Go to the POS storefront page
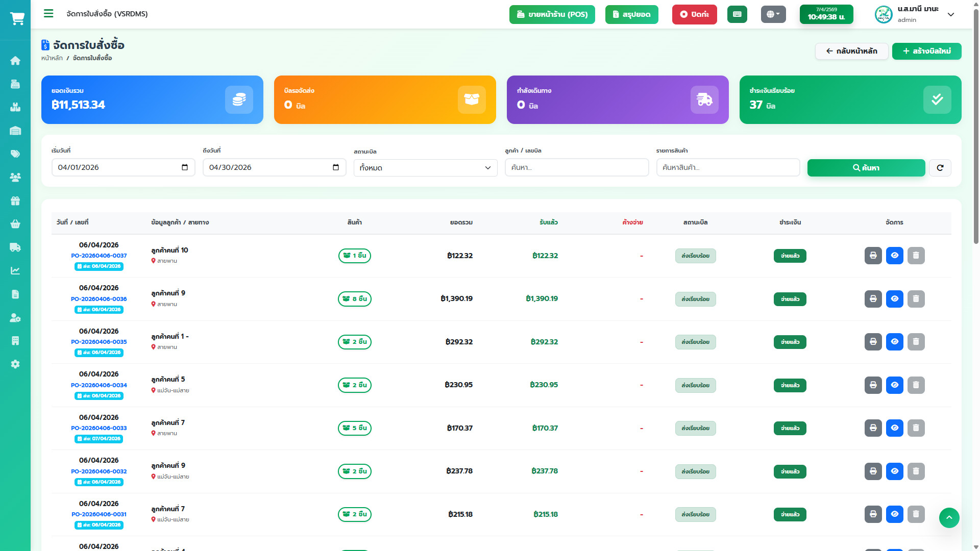 pyautogui.click(x=552, y=14)
